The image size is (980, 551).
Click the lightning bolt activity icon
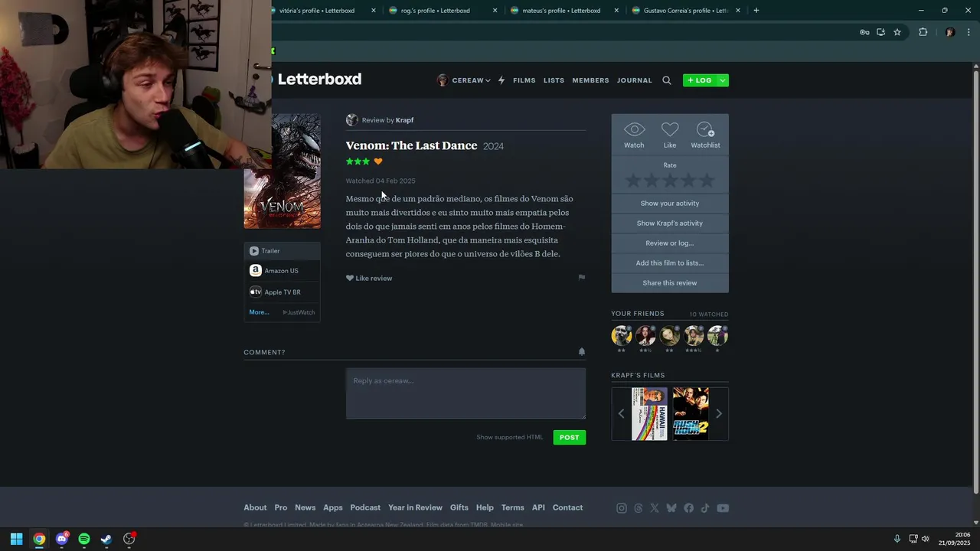pos(501,80)
